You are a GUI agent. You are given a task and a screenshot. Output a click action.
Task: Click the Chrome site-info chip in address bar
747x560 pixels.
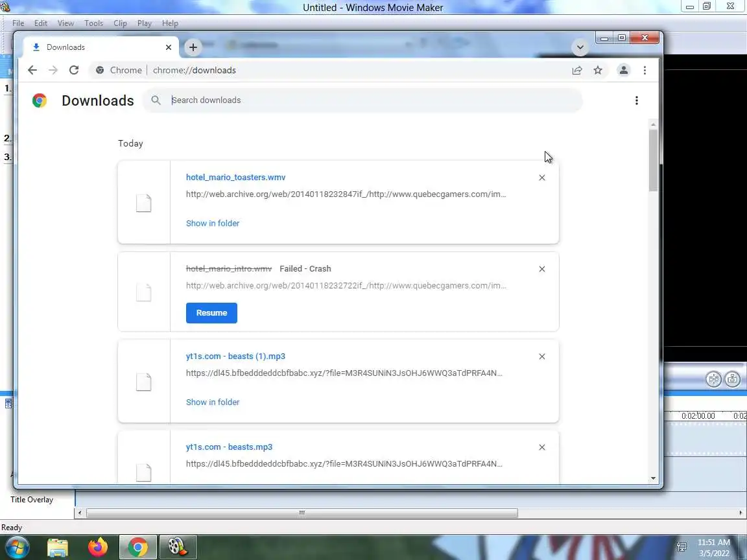click(x=119, y=70)
